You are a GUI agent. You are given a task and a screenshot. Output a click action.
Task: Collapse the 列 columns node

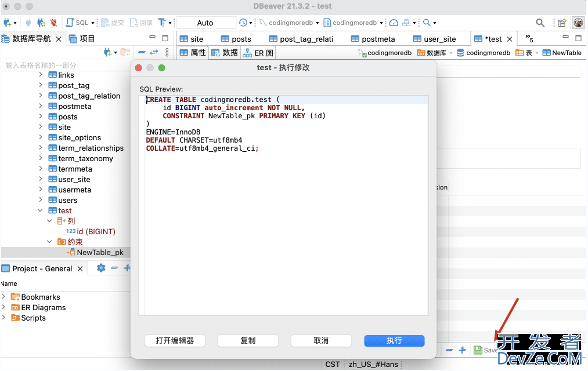49,221
